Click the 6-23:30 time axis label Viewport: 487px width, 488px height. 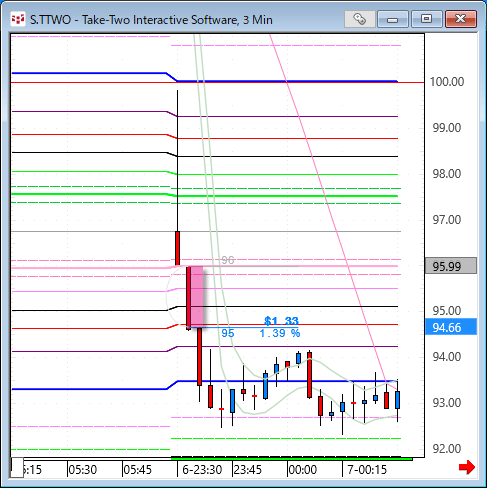point(202,470)
